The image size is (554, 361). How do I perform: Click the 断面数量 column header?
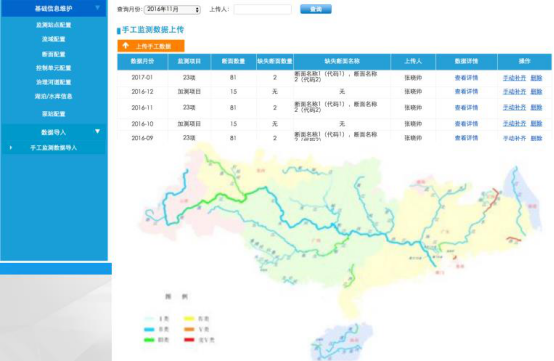233,61
